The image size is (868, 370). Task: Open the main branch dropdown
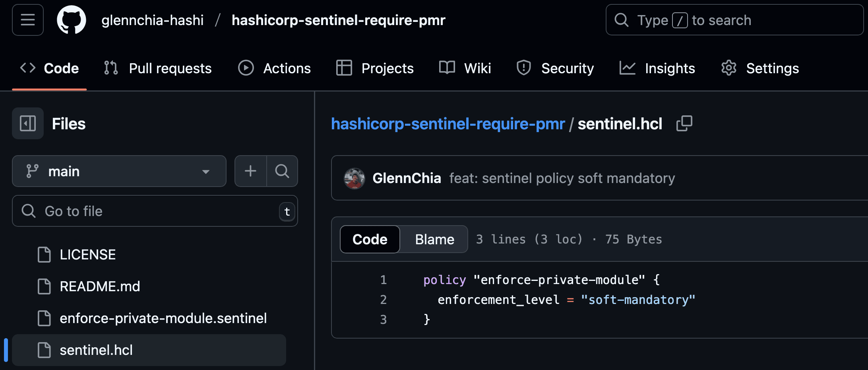coord(119,171)
